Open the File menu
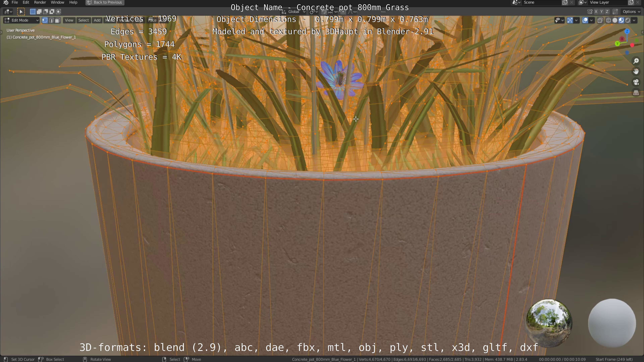The image size is (644, 362). (15, 3)
